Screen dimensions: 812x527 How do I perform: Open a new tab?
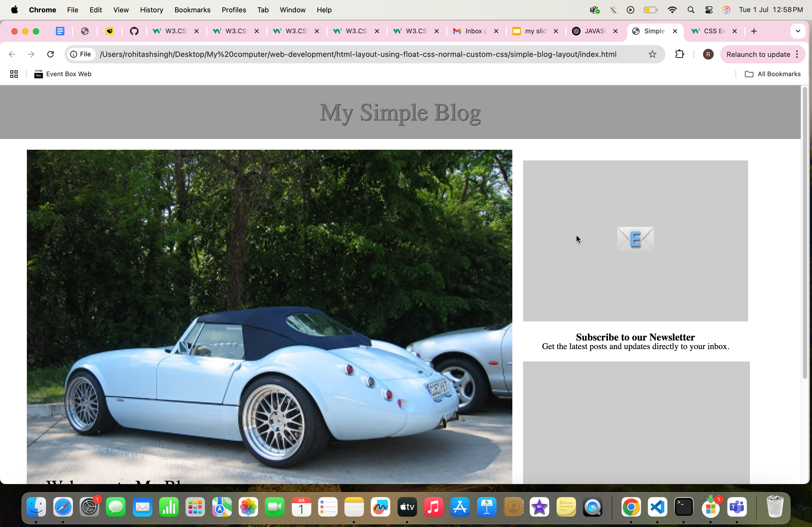(x=754, y=31)
